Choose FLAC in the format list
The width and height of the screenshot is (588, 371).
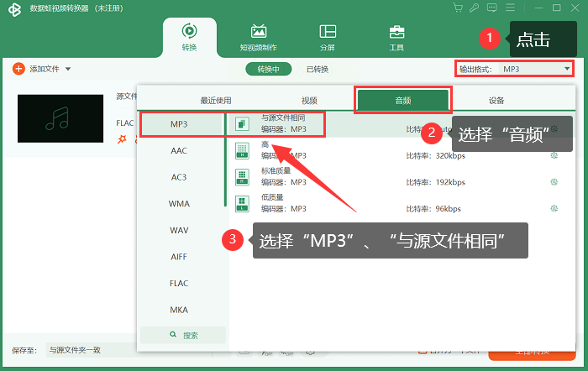[179, 284]
